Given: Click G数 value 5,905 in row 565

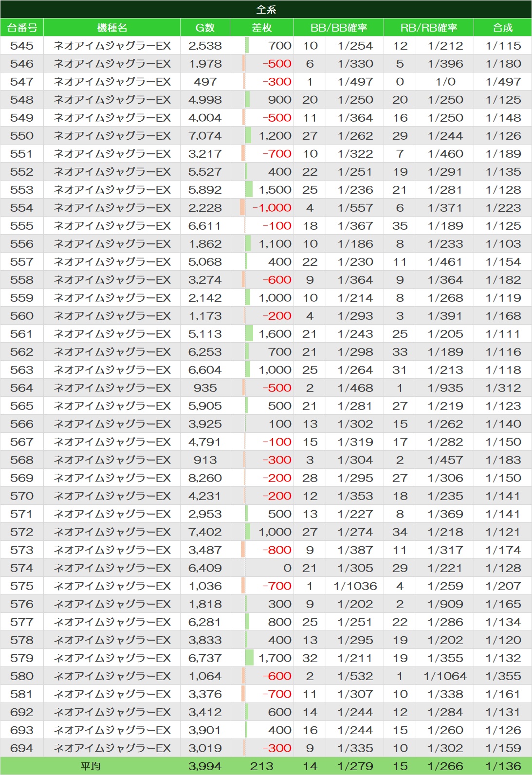Looking at the screenshot, I should pos(205,406).
